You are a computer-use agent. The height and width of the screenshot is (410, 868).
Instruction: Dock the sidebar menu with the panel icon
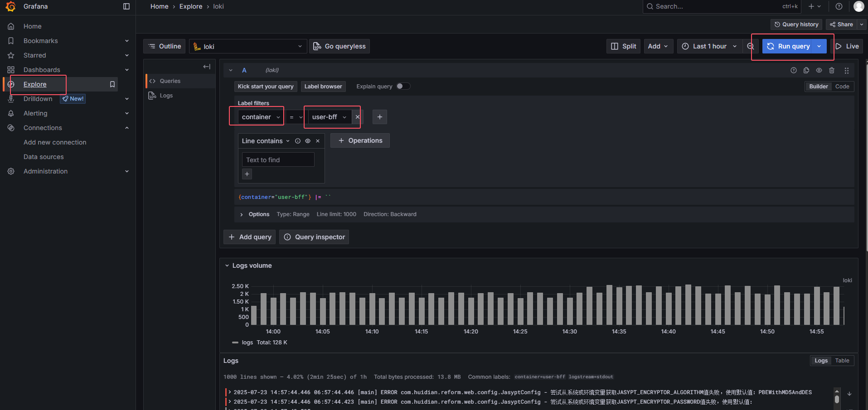(x=126, y=6)
